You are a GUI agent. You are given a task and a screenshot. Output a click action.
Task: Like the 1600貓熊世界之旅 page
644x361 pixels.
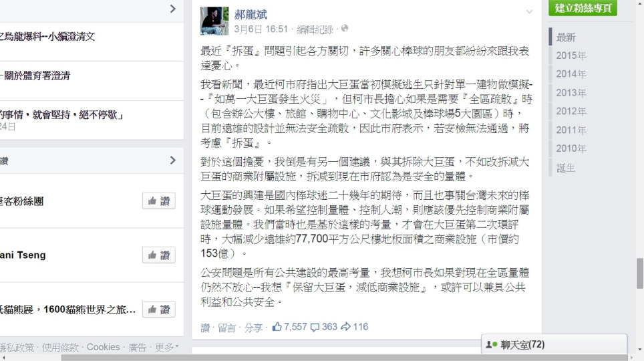pyautogui.click(x=159, y=310)
